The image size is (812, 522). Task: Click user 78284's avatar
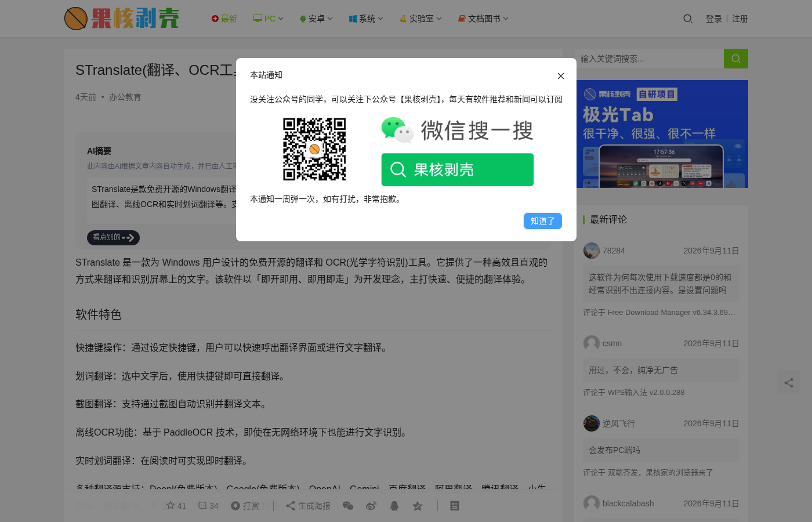[x=592, y=251]
